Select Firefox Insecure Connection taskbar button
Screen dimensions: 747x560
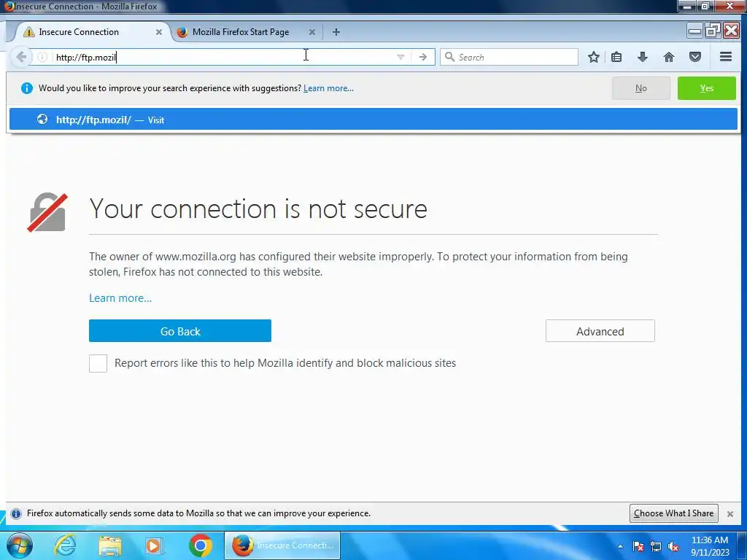(282, 545)
